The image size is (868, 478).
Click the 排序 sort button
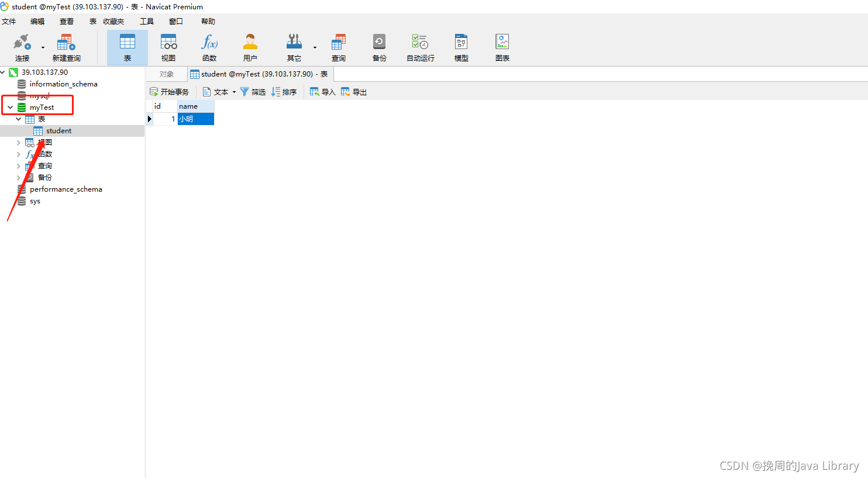click(x=284, y=92)
